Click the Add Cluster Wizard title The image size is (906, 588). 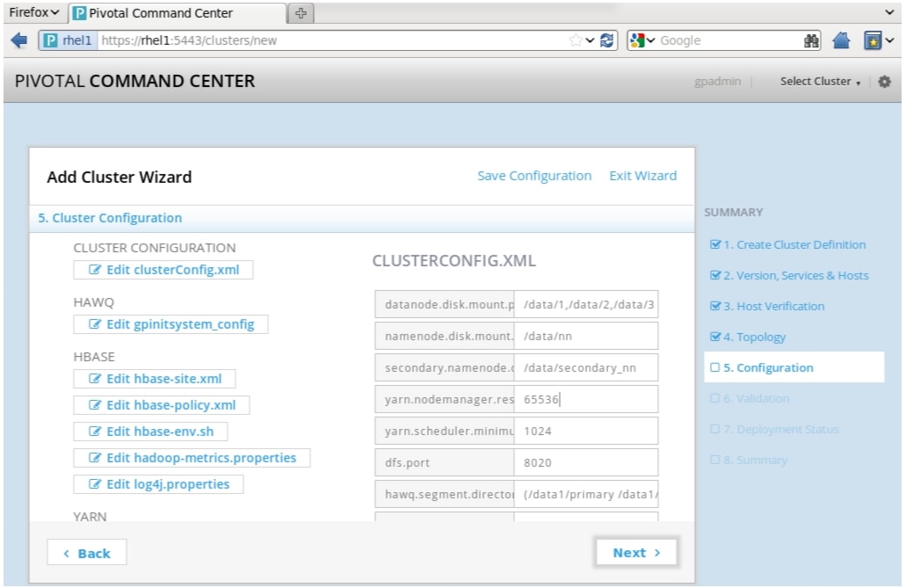click(119, 177)
